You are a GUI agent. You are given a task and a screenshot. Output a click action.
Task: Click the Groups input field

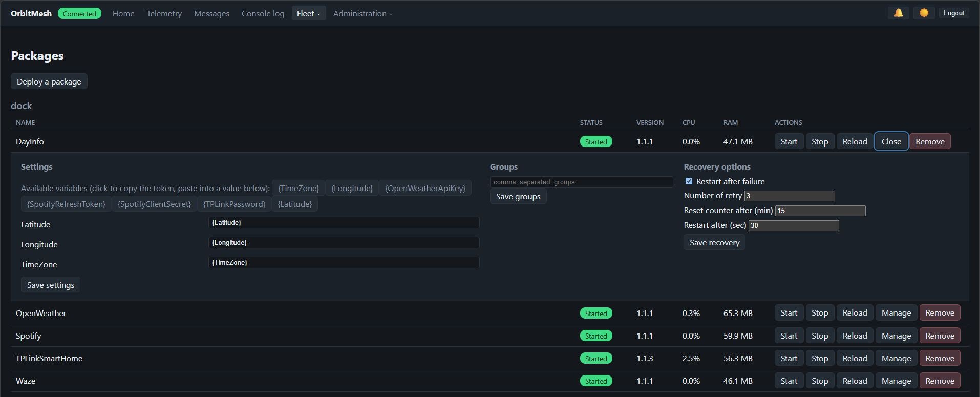(582, 182)
